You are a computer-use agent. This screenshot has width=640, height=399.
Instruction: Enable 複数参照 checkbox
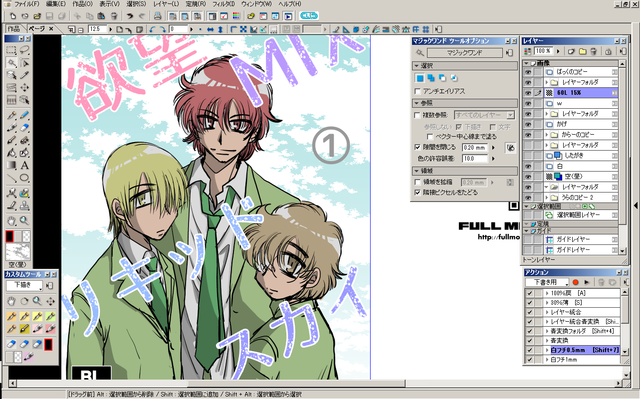coord(417,115)
